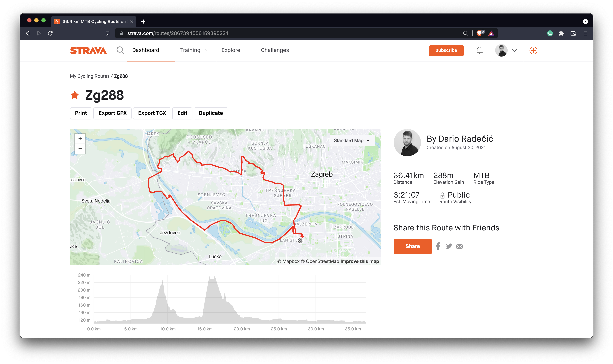613x364 pixels.
Task: Go home via the Strava logo
Action: coord(88,51)
